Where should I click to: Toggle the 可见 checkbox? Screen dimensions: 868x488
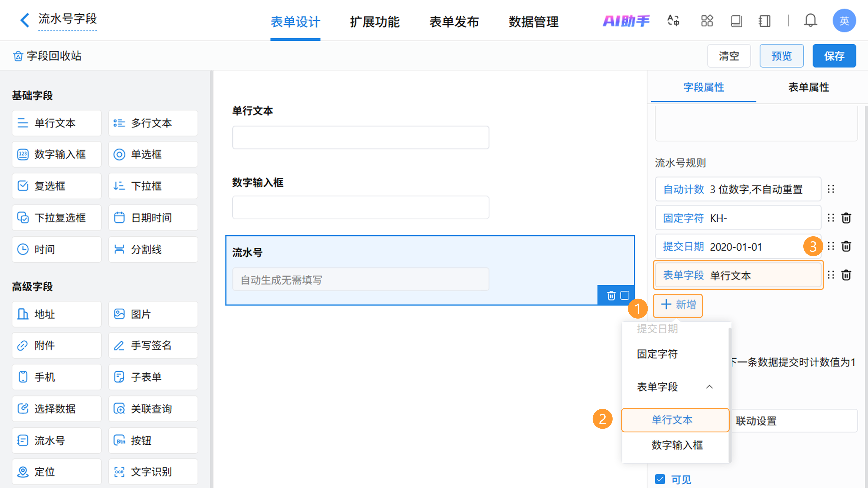(660, 479)
